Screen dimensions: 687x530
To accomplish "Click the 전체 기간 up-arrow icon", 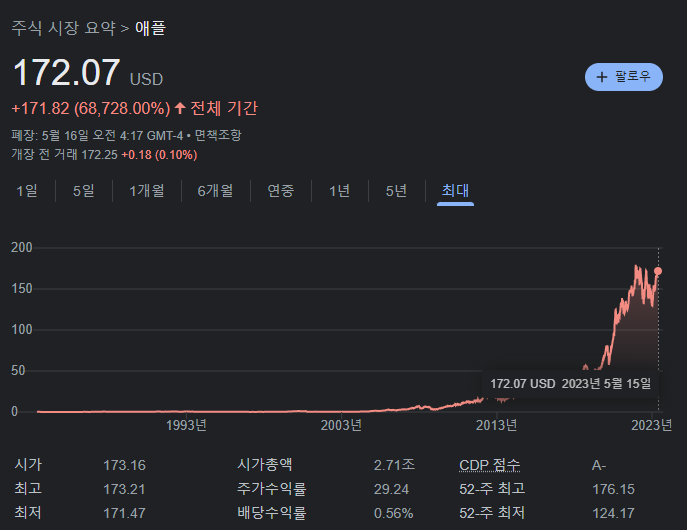I will 180,108.
